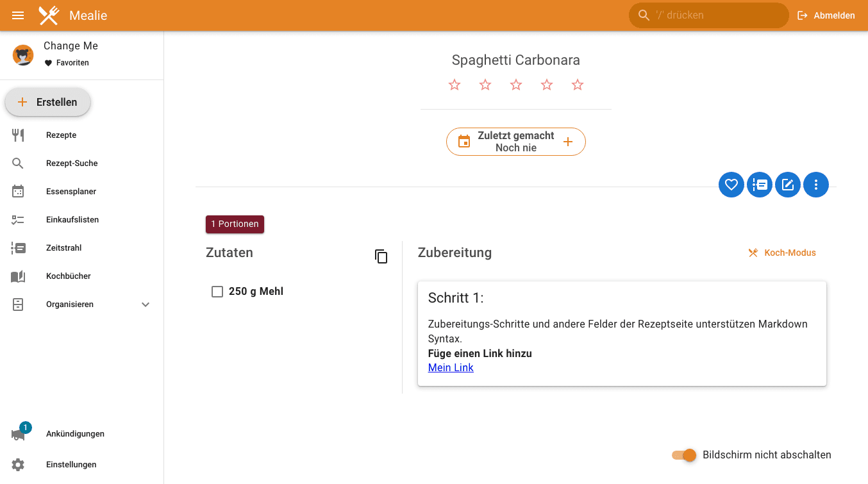This screenshot has width=868, height=484.
Task: Open the hamburger navigation menu
Action: [x=18, y=15]
